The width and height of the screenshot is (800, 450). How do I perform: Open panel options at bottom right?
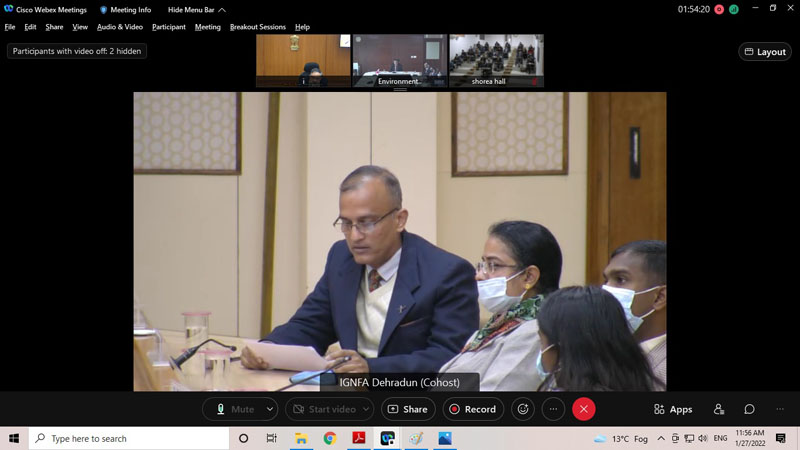tap(780, 409)
